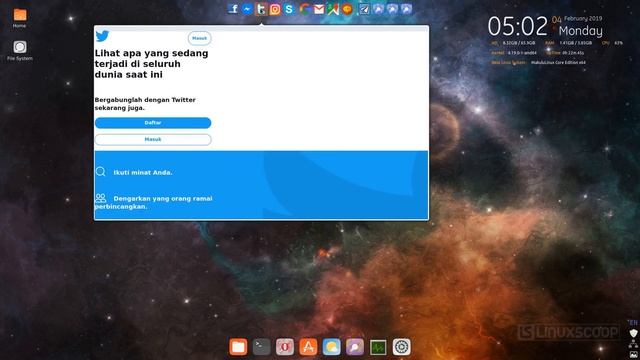Click the Twitter bird logo in the panel
The image size is (640, 360).
(x=102, y=36)
